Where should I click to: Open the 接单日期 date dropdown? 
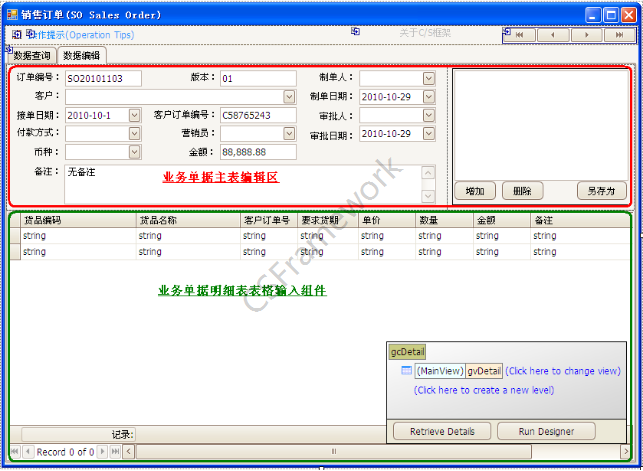[x=135, y=115]
